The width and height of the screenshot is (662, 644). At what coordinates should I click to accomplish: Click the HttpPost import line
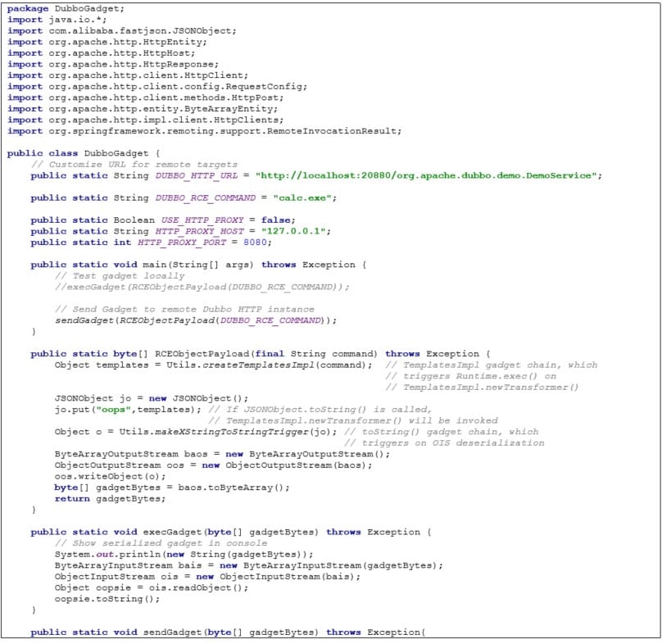(x=145, y=98)
